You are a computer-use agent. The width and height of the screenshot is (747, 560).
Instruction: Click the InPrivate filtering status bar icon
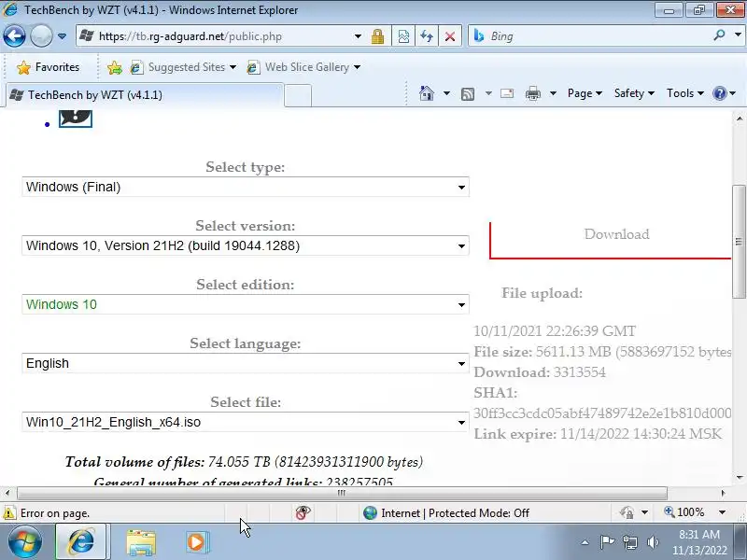click(627, 512)
